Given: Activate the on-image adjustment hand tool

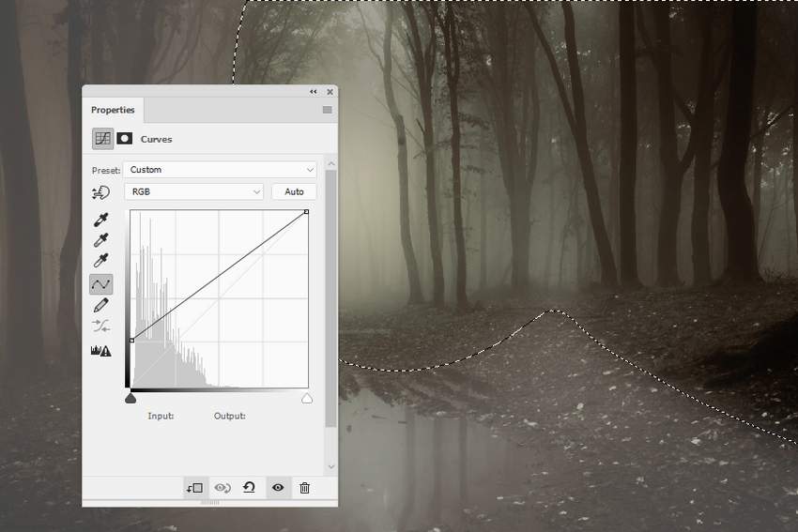Looking at the screenshot, I should click(x=100, y=192).
